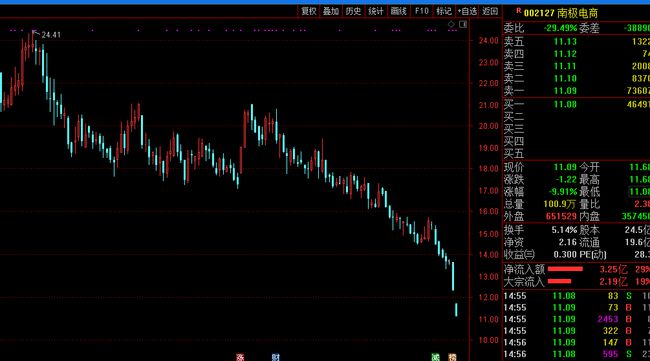Click the red 涨 event marker
The image size is (650, 361).
pyautogui.click(x=240, y=357)
